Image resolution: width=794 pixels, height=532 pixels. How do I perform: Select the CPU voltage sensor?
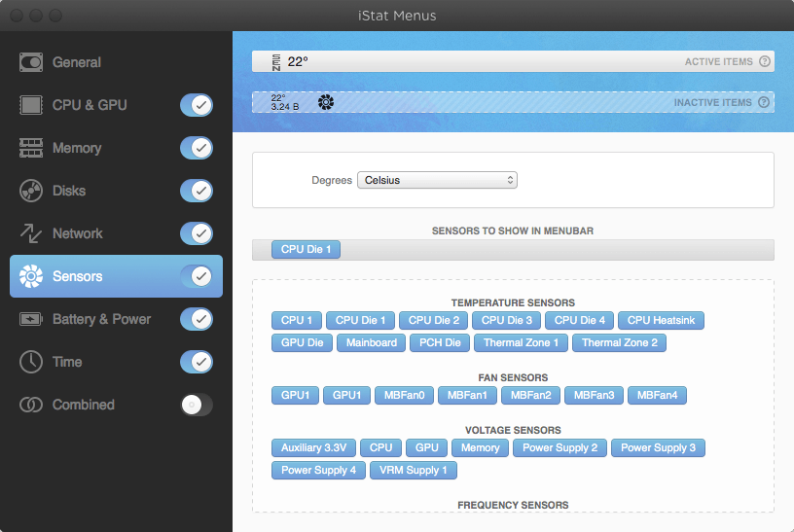(380, 448)
